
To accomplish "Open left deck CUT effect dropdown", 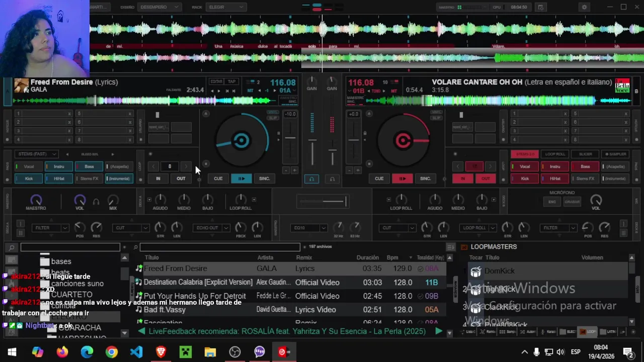I will pos(130,228).
